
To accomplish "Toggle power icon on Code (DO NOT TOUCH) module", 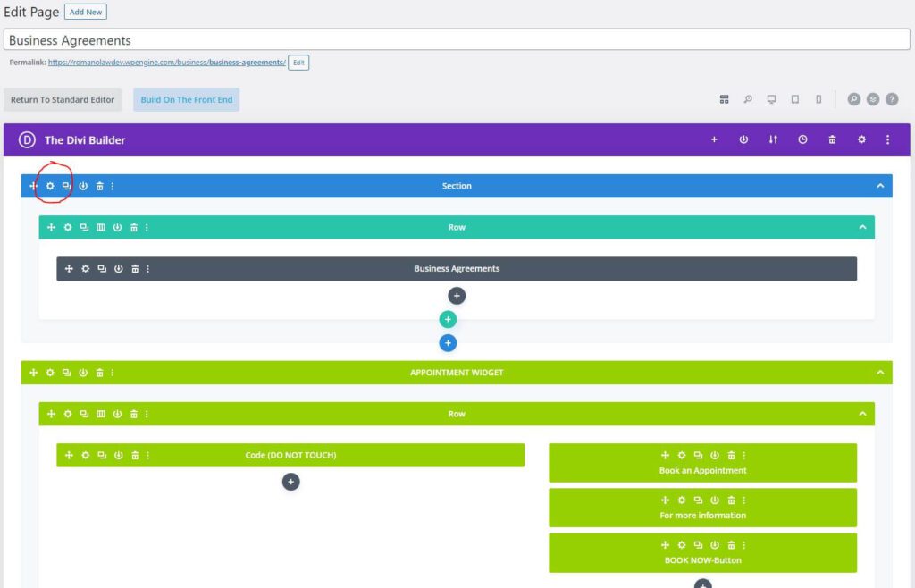I will point(119,456).
